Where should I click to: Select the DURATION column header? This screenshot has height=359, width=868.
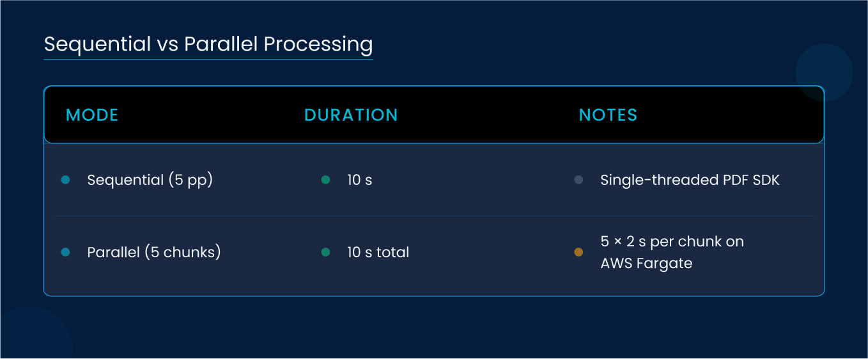[351, 115]
